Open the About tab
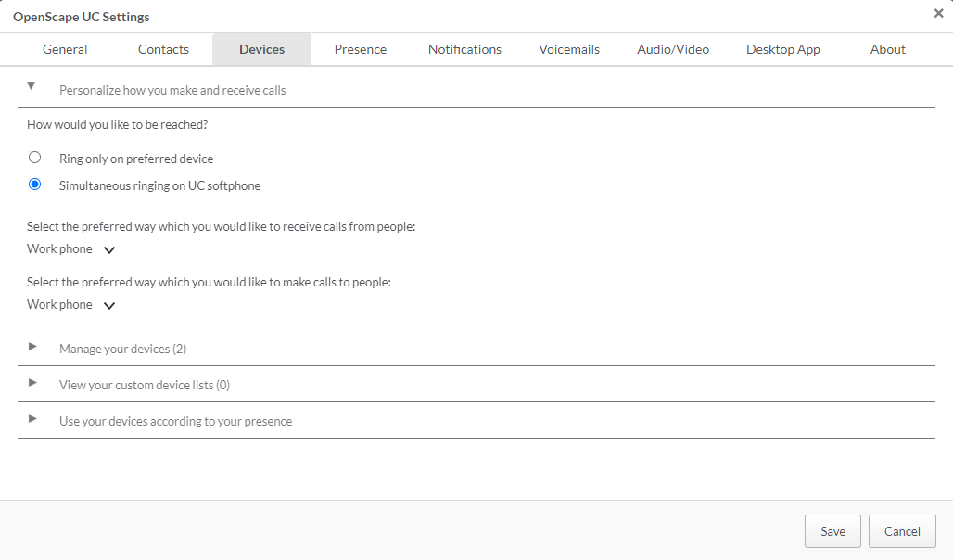953x560 pixels. pos(887,49)
